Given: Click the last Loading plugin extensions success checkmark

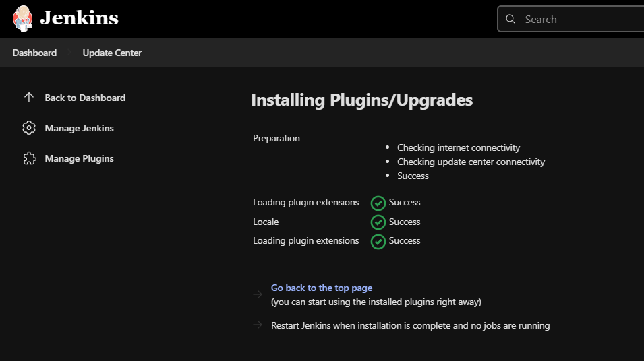Looking at the screenshot, I should coord(378,240).
